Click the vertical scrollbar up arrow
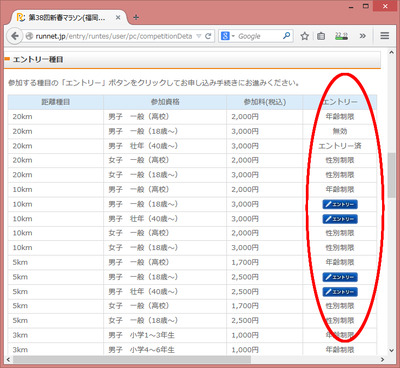The width and height of the screenshot is (400, 368). tap(391, 53)
